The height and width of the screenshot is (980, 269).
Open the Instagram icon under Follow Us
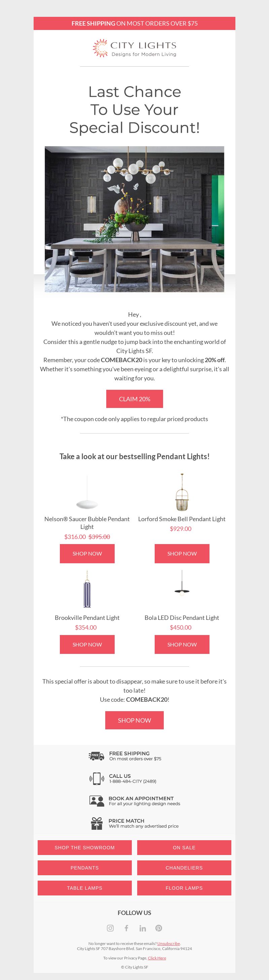(x=110, y=928)
